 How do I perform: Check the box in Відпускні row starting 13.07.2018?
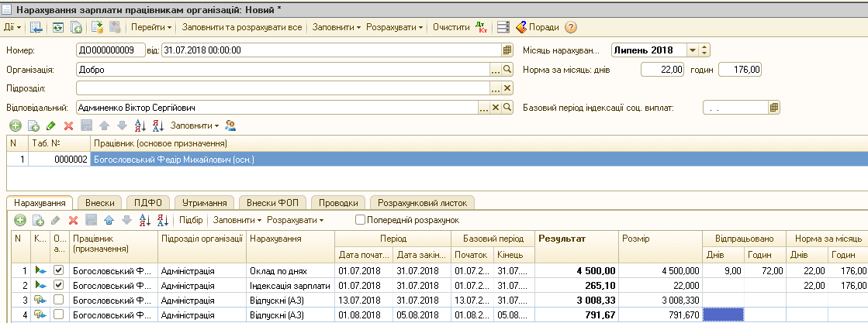click(x=59, y=300)
